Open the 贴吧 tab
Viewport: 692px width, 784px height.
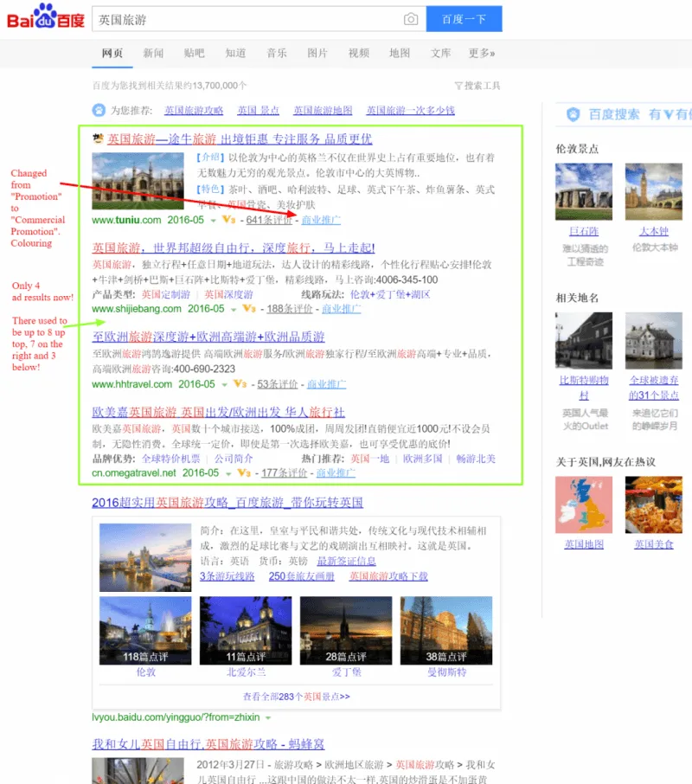point(194,53)
